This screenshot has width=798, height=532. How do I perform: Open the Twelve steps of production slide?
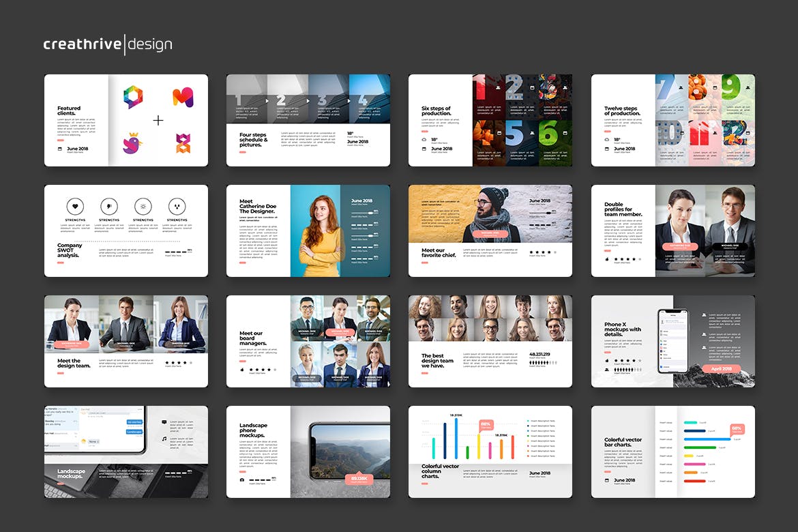coord(673,120)
